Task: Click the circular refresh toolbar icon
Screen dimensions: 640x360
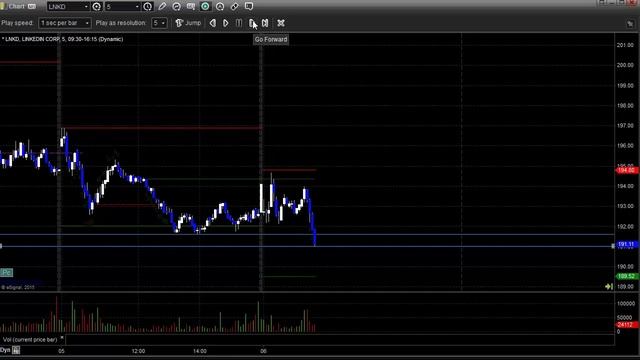Action: click(x=177, y=7)
